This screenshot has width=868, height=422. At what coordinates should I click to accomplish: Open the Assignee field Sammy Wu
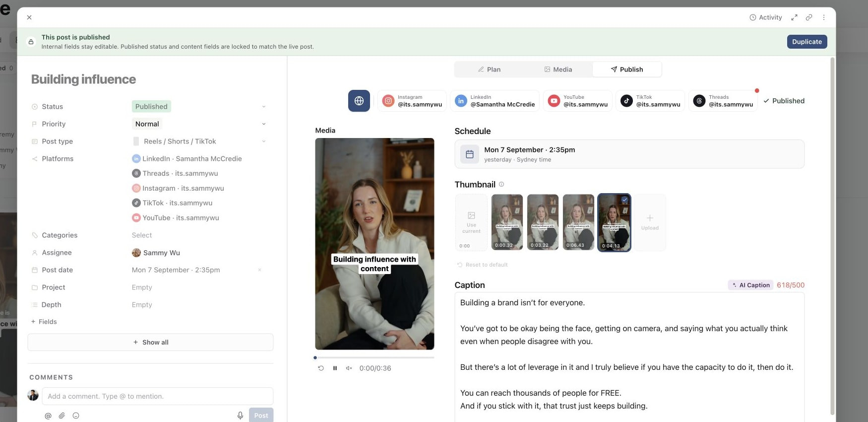pyautogui.click(x=156, y=253)
